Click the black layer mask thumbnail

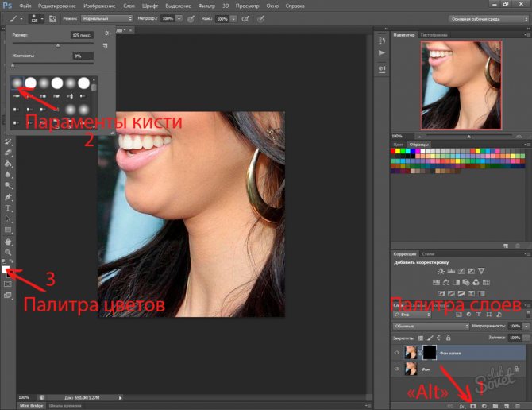pos(431,351)
